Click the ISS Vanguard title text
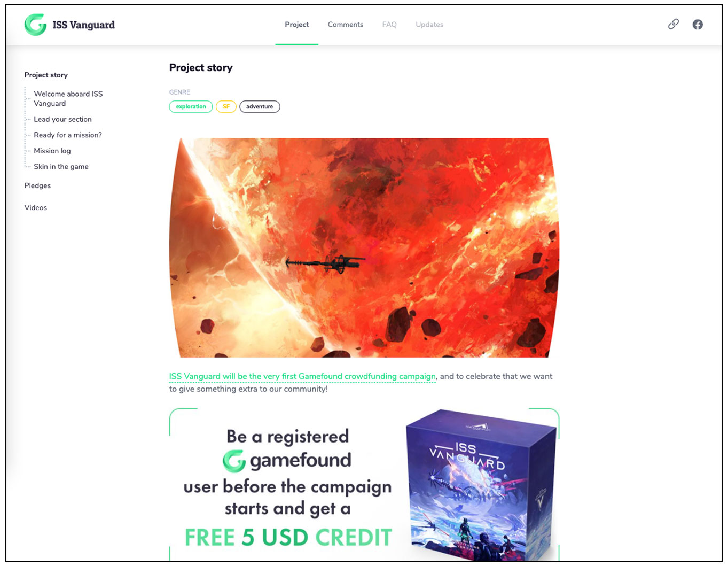Viewport: 728px width, 566px height. point(83,25)
